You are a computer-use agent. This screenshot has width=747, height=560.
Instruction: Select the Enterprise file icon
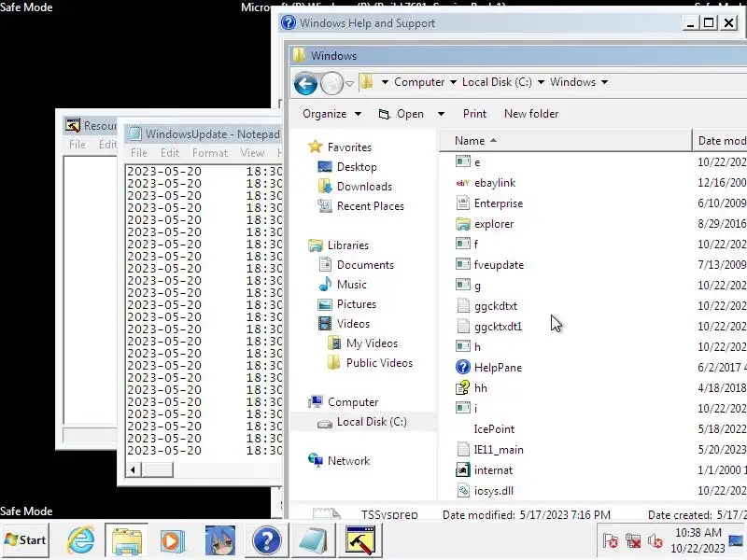462,203
